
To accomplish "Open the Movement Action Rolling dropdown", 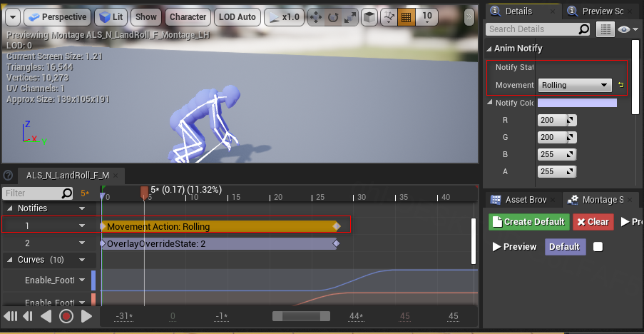I will coord(575,85).
